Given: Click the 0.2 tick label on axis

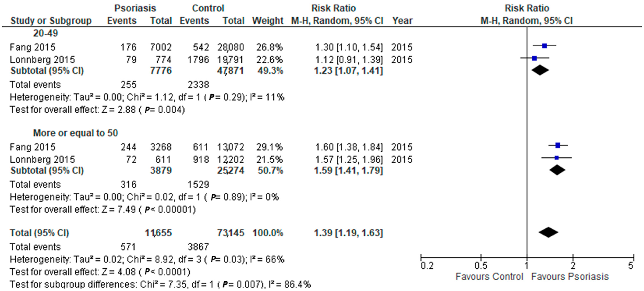Looking at the screenshot, I should tap(427, 266).
